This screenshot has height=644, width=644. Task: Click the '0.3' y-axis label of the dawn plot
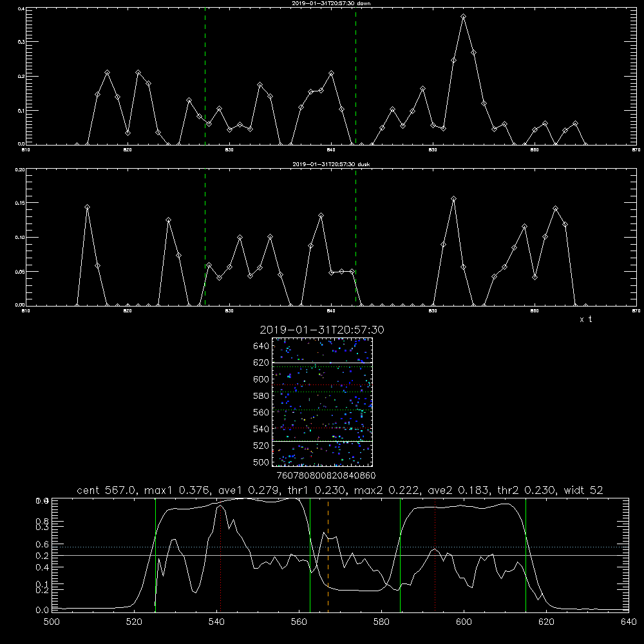coord(21,42)
